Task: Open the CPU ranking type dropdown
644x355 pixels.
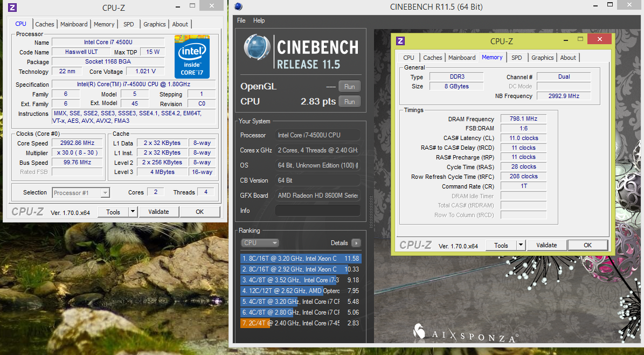Action: click(x=260, y=243)
